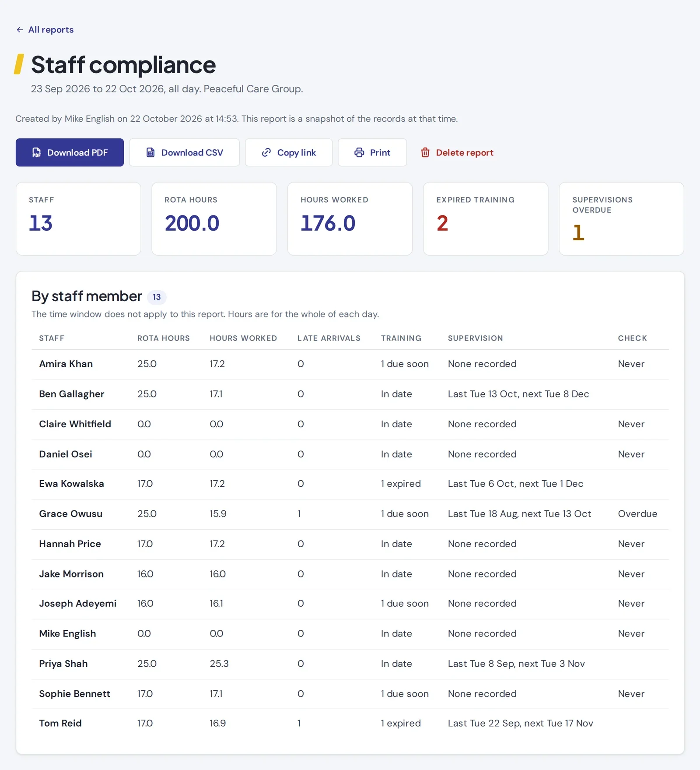Viewport: 700px width, 770px height.
Task: Click Priya Shah's 25.3 hours worked value
Action: 219,664
